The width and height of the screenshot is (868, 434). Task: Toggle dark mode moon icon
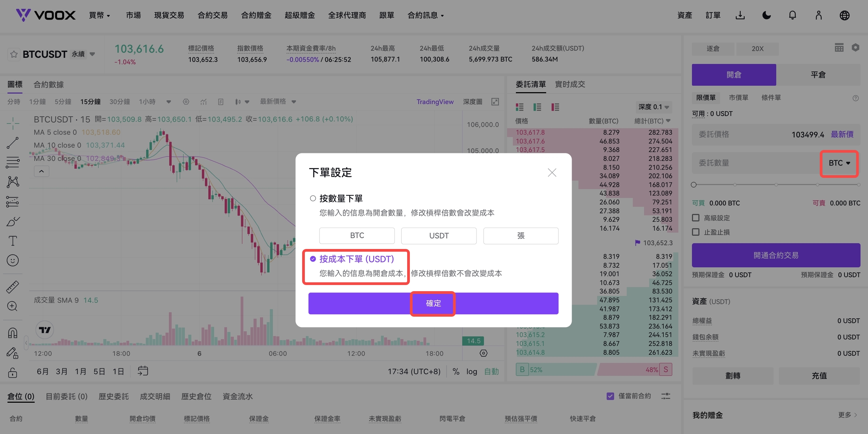(x=766, y=15)
